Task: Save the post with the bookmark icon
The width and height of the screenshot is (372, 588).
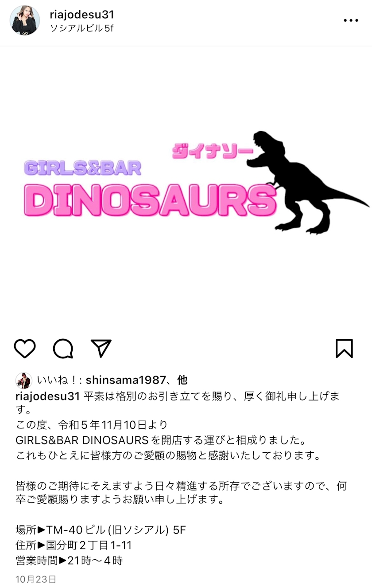Action: (344, 349)
